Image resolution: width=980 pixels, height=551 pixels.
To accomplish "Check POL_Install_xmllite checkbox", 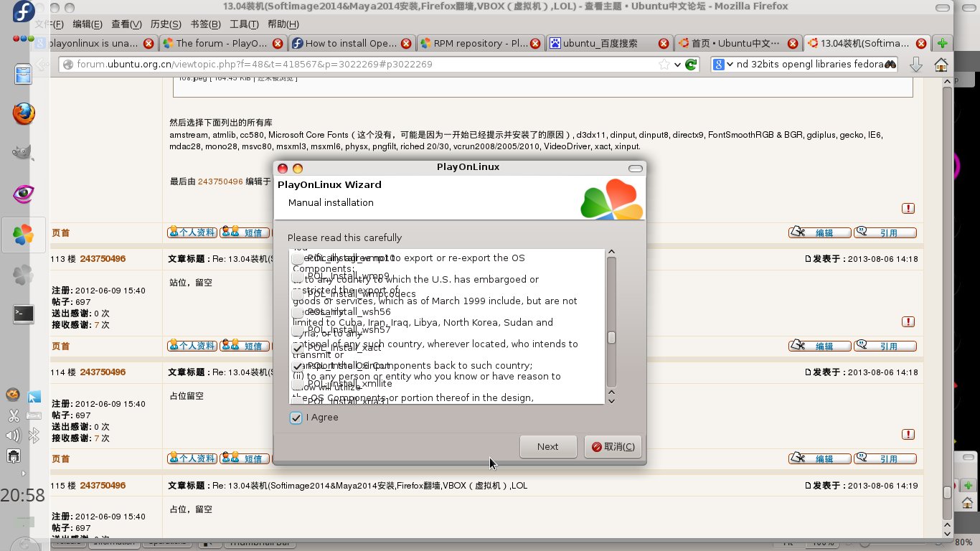I will pos(297,384).
